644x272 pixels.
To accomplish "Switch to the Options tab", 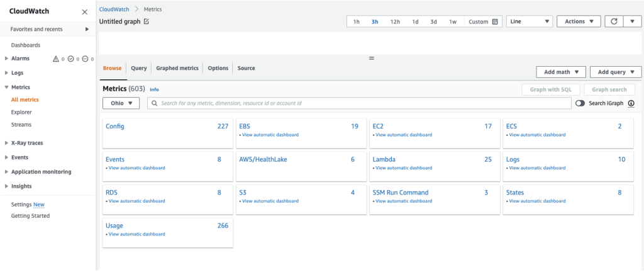I will (x=218, y=68).
